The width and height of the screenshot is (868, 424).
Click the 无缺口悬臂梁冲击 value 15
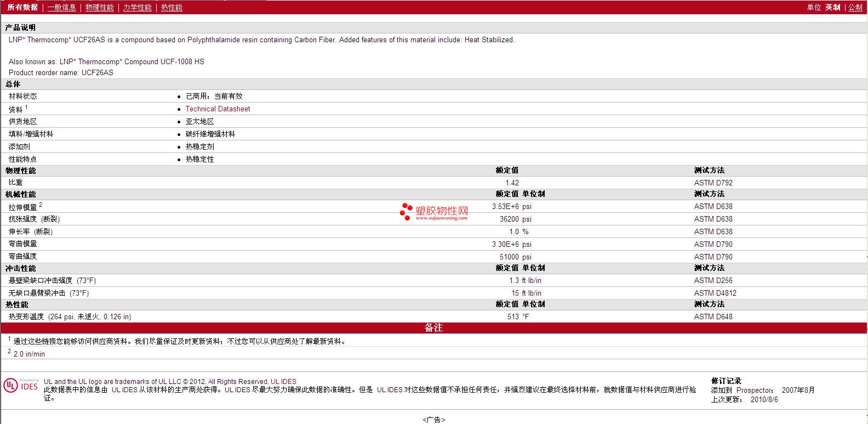tap(515, 293)
